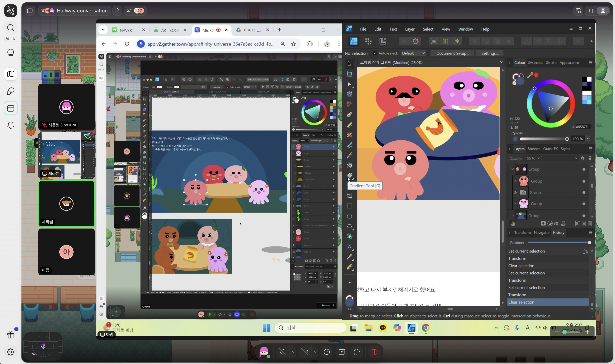
Task: Select the Shape Builder tool
Action: (x=349, y=237)
